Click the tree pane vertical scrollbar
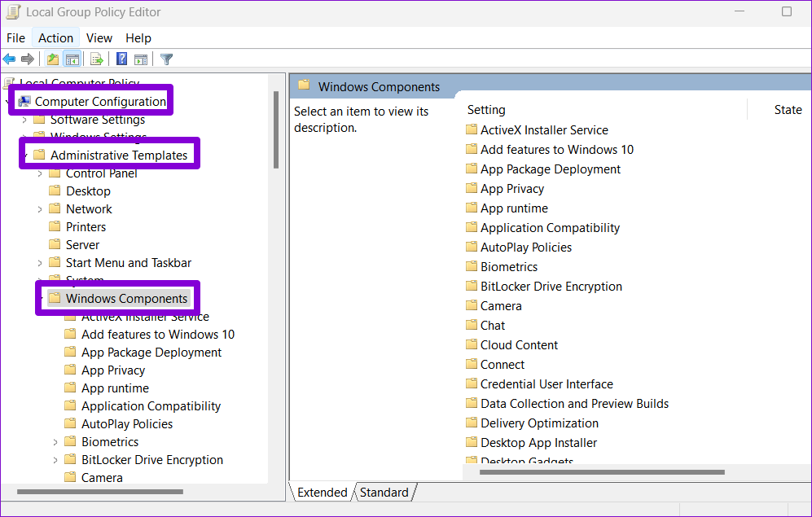The width and height of the screenshot is (812, 517). click(x=276, y=130)
